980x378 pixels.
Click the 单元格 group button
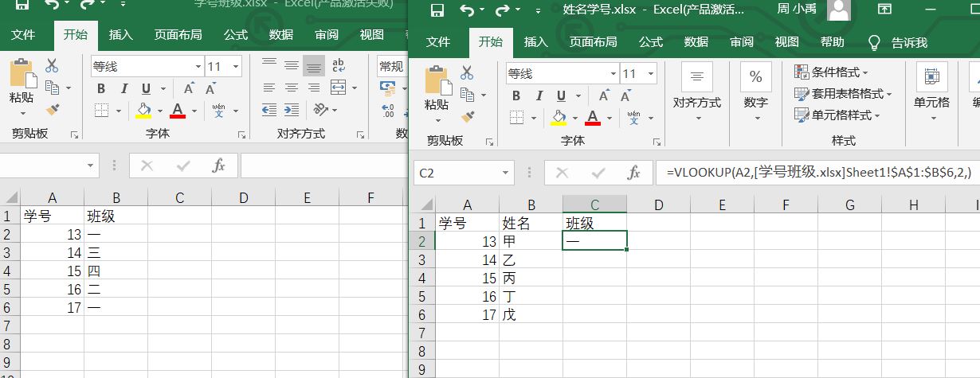tap(931, 93)
